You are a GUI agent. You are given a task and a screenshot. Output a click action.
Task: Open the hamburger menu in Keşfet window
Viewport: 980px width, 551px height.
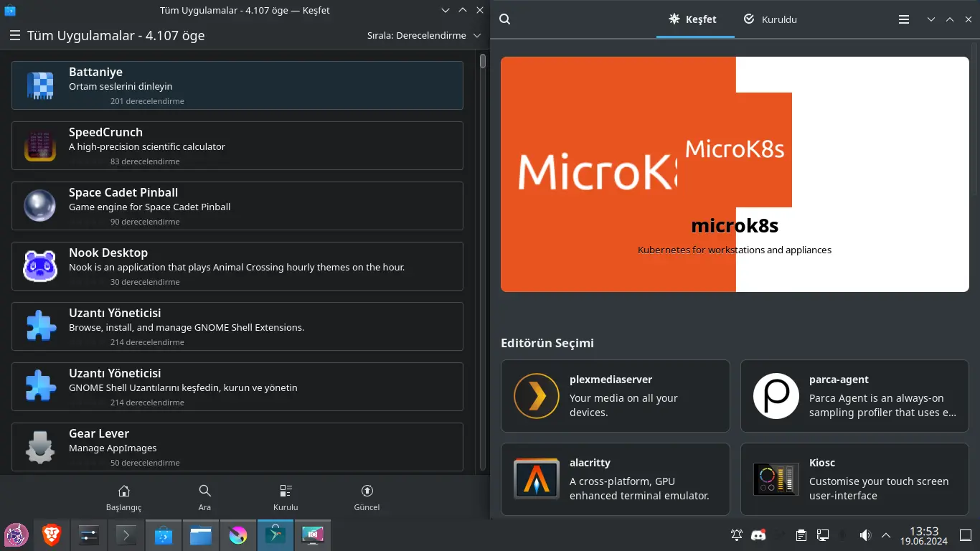(14, 35)
